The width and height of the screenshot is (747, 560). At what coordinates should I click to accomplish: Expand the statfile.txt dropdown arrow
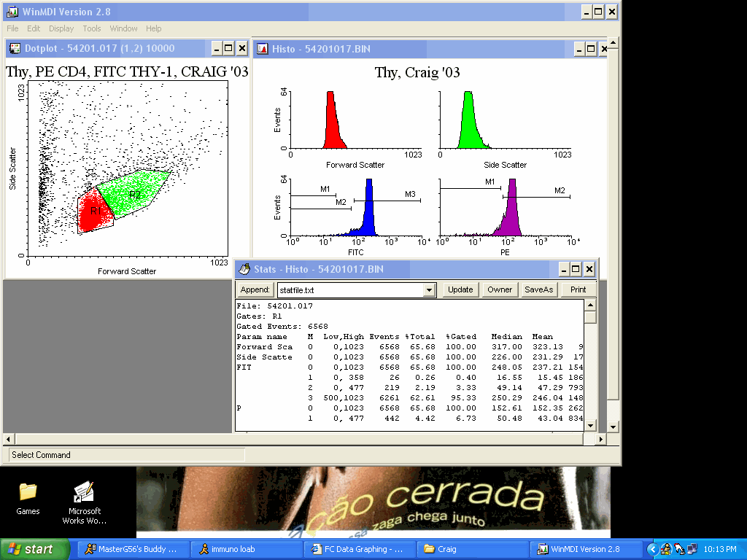pos(429,290)
